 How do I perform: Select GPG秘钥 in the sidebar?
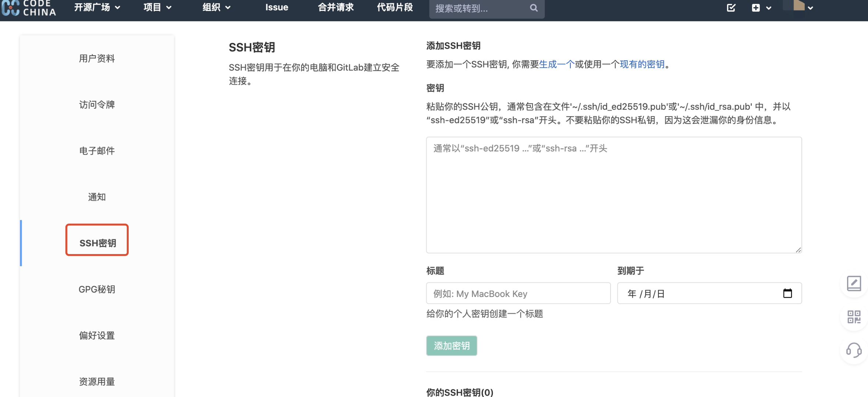pos(97,289)
